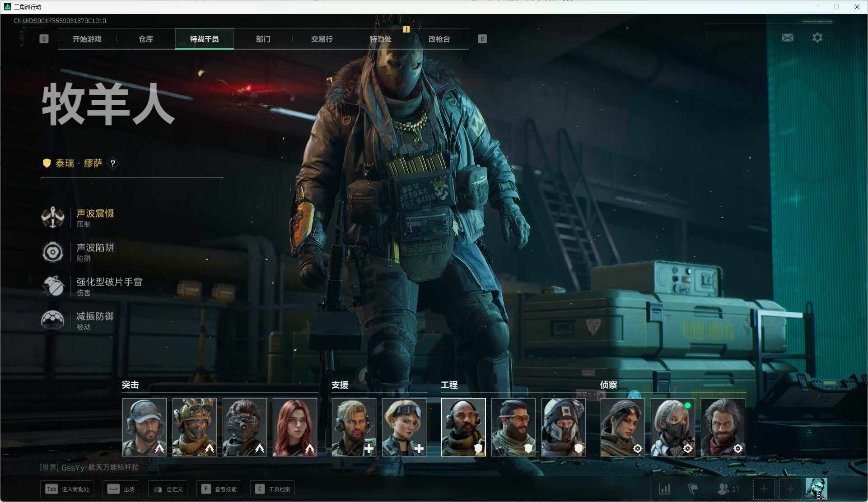Click the 强化型破片手雷 skill name
The height and width of the screenshot is (502, 868).
(109, 282)
